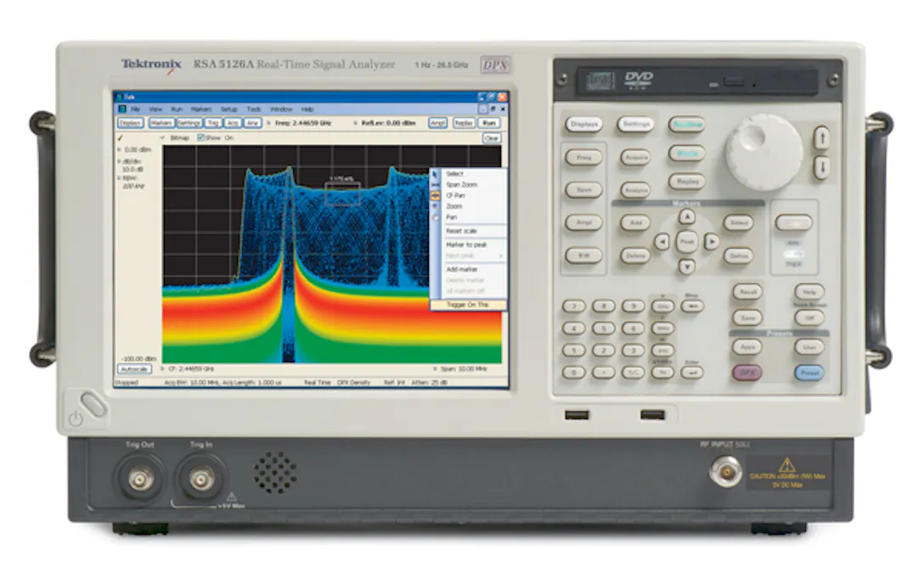Expand the Span field arrow below graph
The width and height of the screenshot is (924, 566).
point(435,368)
